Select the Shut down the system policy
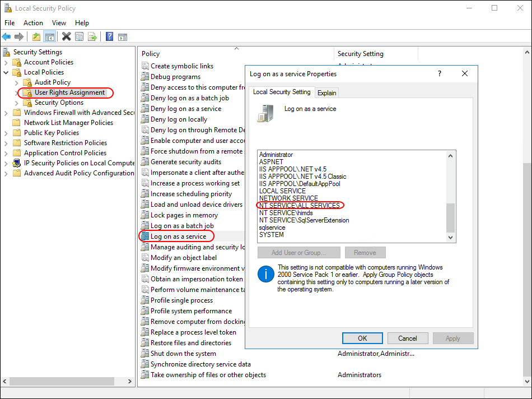Viewport: 532px width, 399px height. point(183,354)
